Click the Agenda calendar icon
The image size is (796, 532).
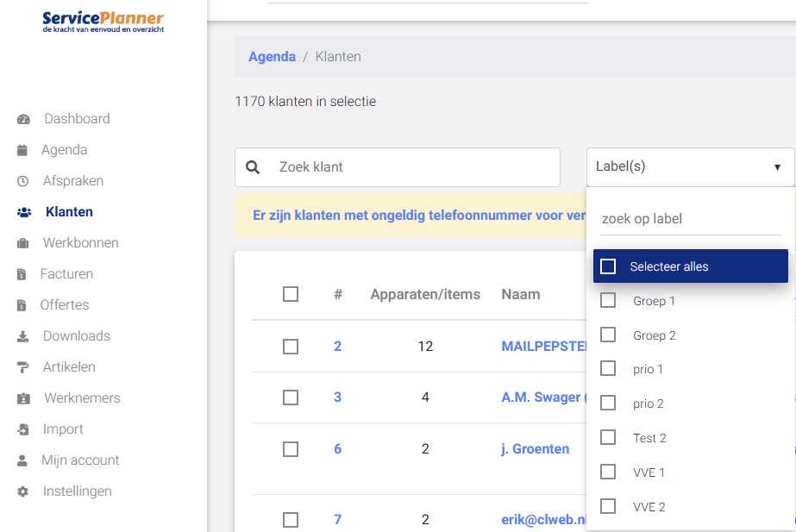22,150
